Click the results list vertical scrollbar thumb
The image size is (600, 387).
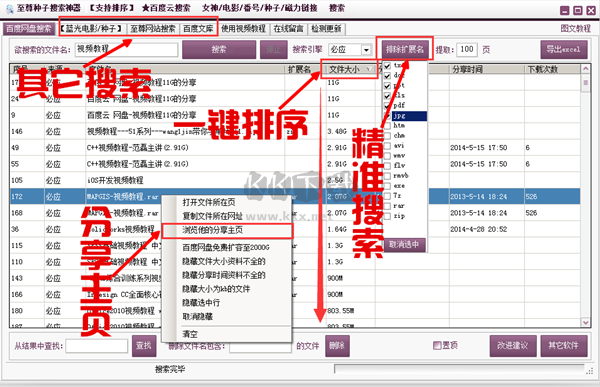pos(585,83)
